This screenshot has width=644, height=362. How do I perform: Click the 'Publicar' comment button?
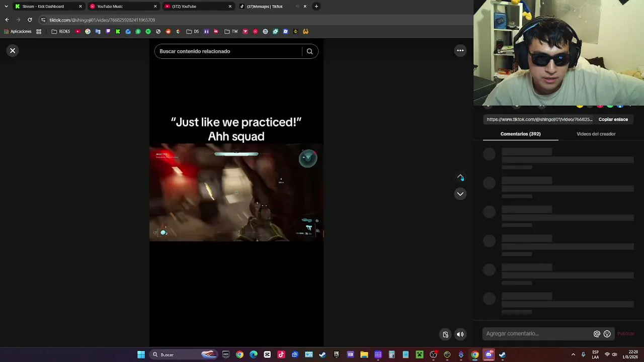[x=626, y=334]
